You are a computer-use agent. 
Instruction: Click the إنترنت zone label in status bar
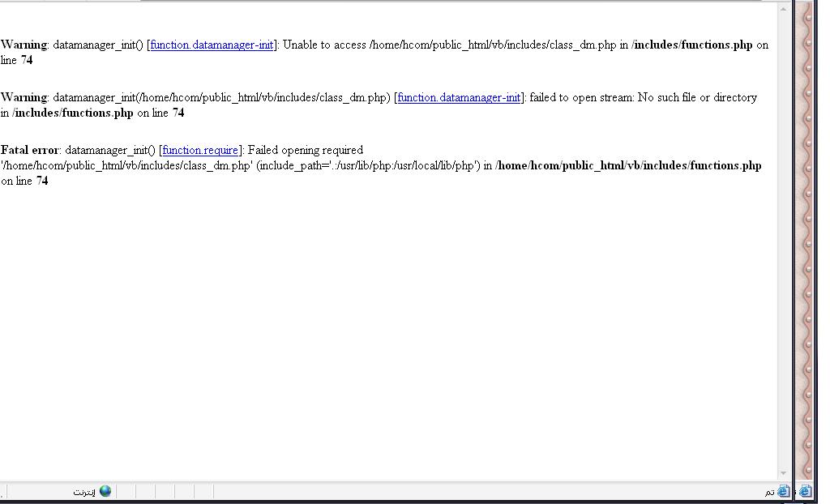(84, 492)
